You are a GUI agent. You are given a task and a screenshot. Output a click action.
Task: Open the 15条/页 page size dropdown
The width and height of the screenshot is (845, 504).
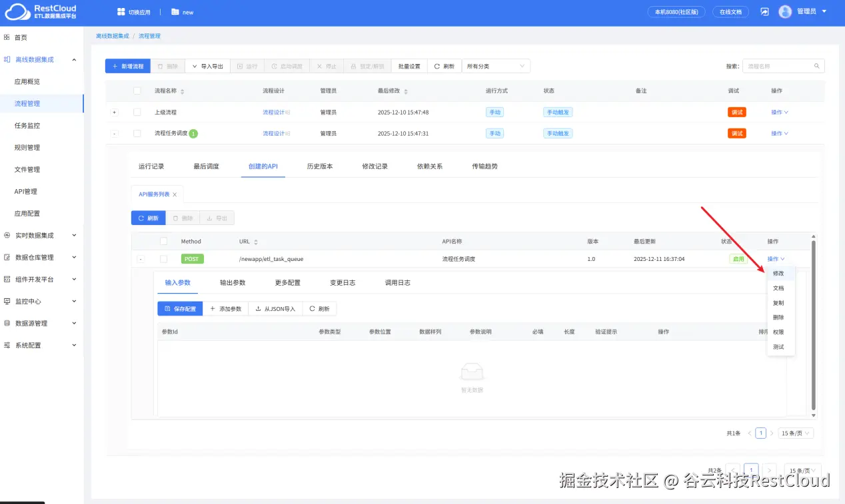(794, 433)
